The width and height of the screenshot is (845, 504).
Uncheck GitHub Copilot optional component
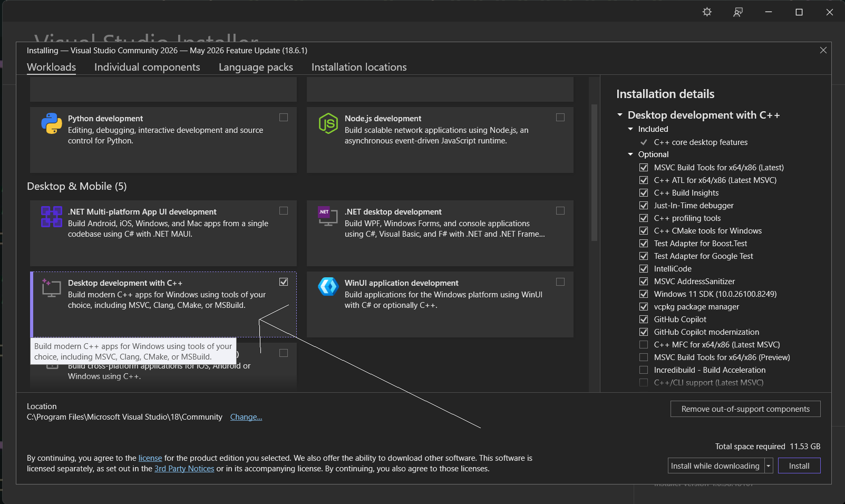644,319
